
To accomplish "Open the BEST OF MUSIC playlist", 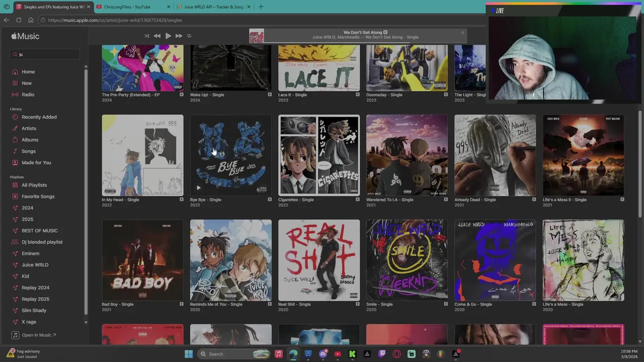I will click(x=40, y=231).
